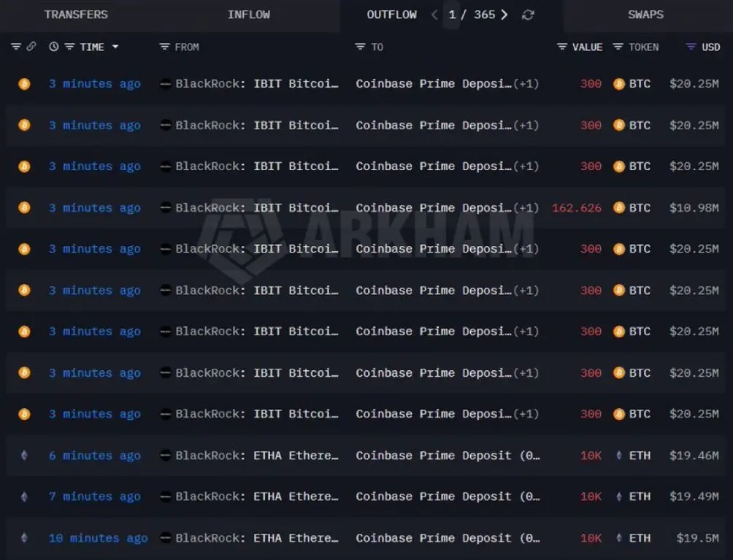Select the $19.49M USD value

694,496
